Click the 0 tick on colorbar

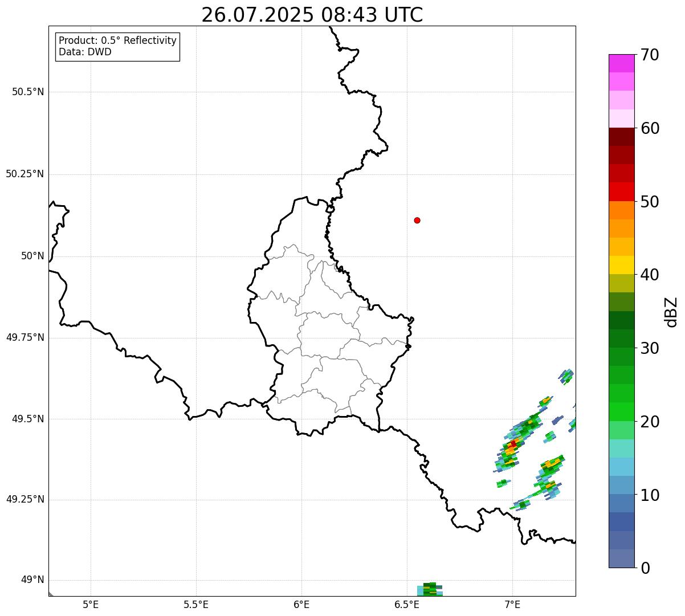(x=645, y=568)
